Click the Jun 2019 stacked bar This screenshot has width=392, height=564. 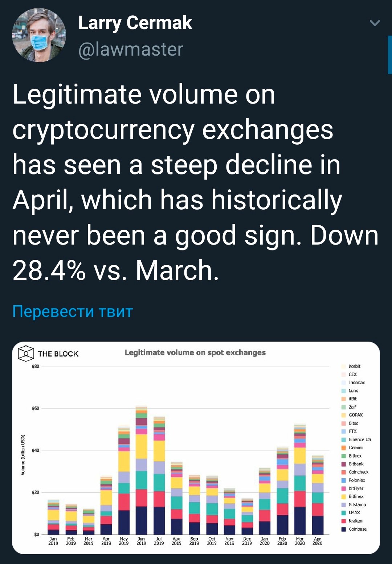(x=141, y=470)
